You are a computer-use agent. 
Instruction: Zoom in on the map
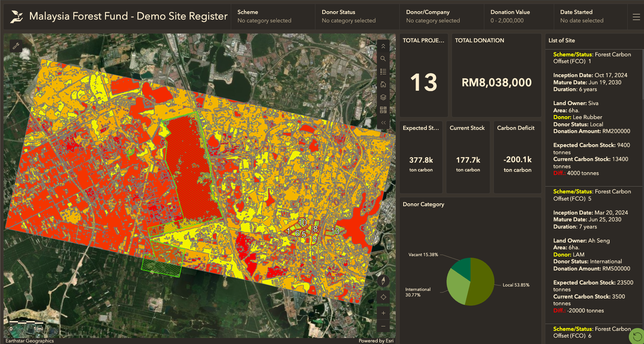coord(383,313)
